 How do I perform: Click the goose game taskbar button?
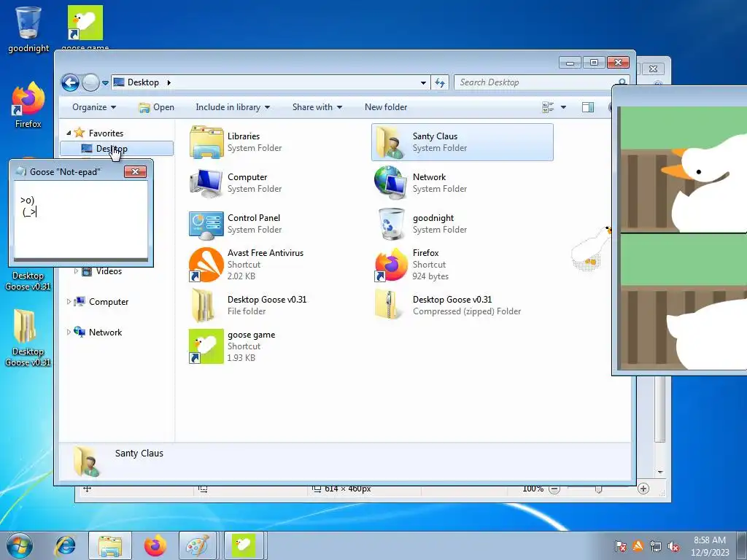coord(244,545)
